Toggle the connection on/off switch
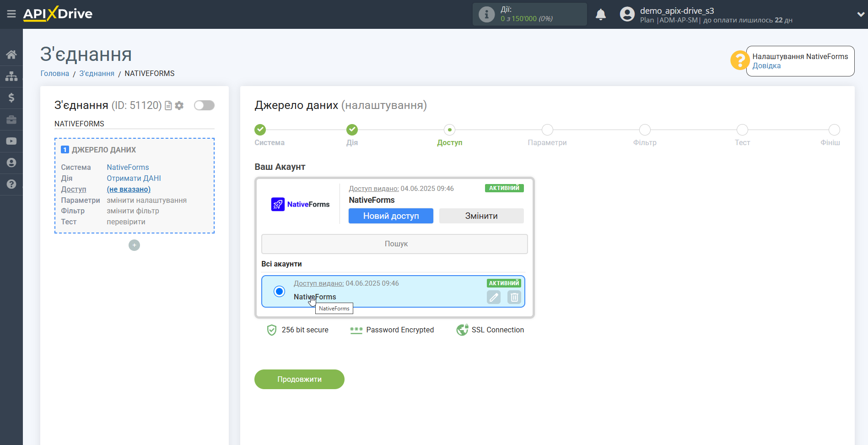Image resolution: width=868 pixels, height=445 pixels. pos(204,105)
